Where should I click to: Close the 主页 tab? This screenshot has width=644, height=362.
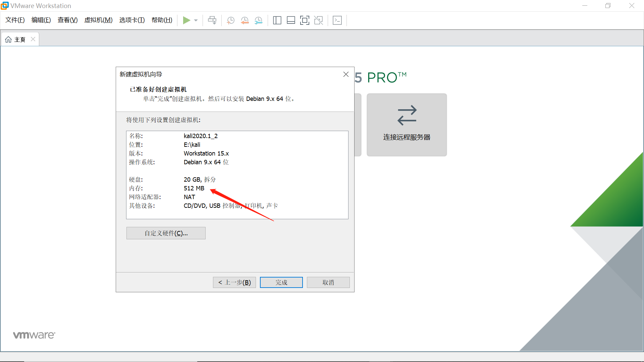pyautogui.click(x=33, y=39)
